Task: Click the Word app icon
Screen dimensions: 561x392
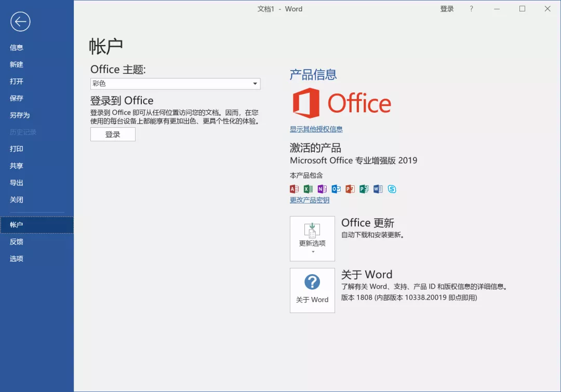Action: (x=378, y=189)
